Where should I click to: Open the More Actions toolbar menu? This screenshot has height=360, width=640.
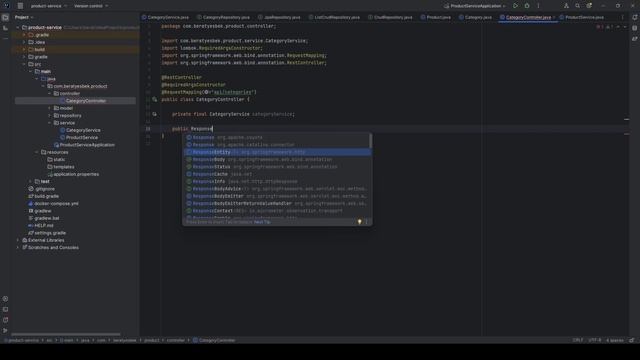coord(538,6)
